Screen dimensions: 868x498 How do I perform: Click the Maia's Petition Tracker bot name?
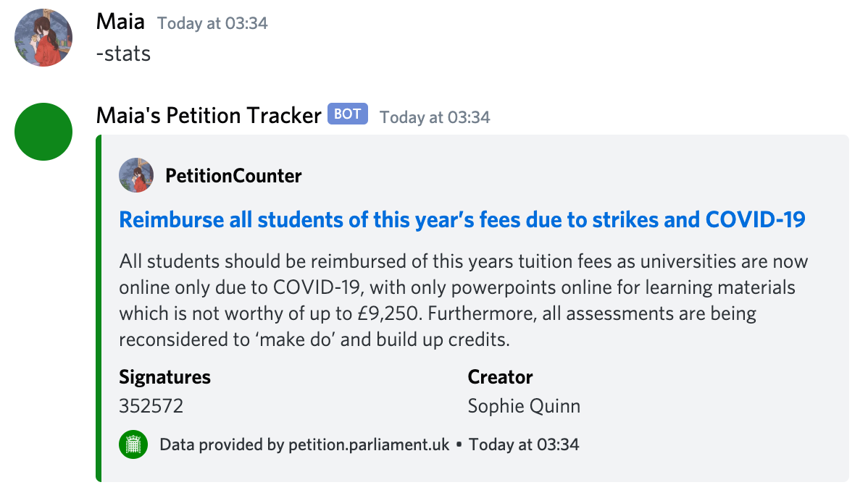(208, 116)
